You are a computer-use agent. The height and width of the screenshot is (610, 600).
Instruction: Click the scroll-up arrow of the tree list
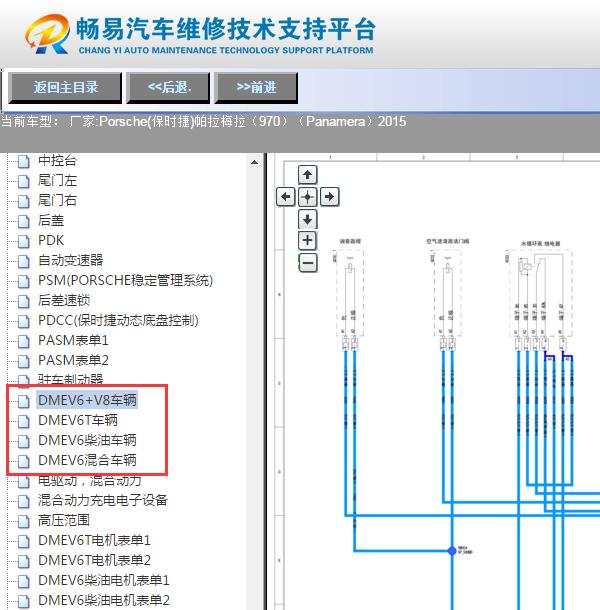[x=254, y=162]
